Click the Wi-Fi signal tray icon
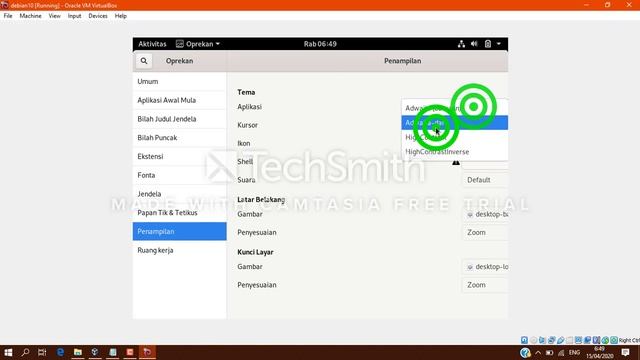Screen dimensions: 640x360 [561, 353]
